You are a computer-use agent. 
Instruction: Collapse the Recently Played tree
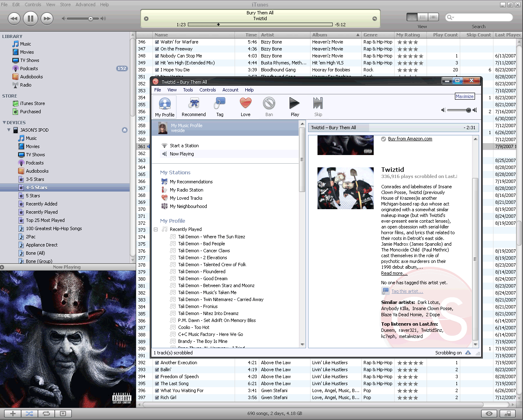[x=156, y=229]
